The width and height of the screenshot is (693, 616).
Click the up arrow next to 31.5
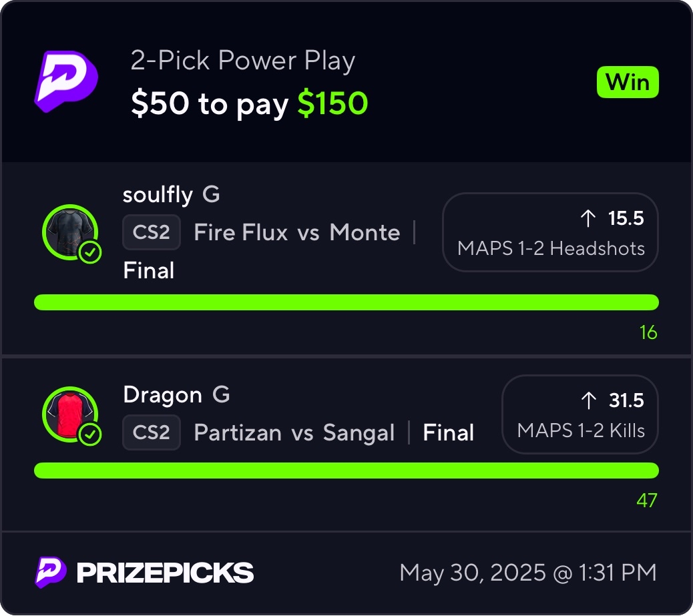point(588,400)
